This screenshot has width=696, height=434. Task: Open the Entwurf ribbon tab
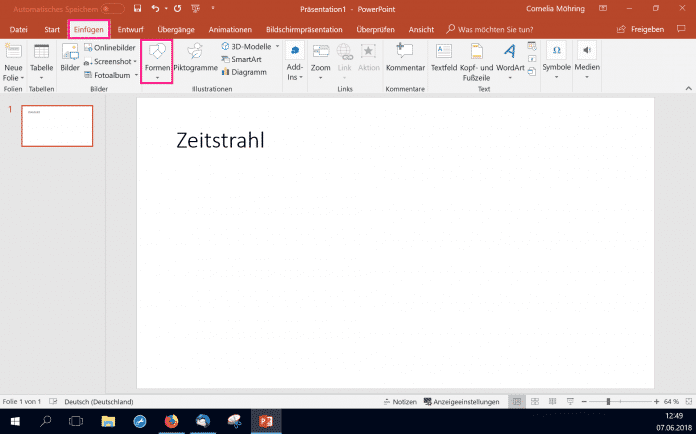click(131, 29)
